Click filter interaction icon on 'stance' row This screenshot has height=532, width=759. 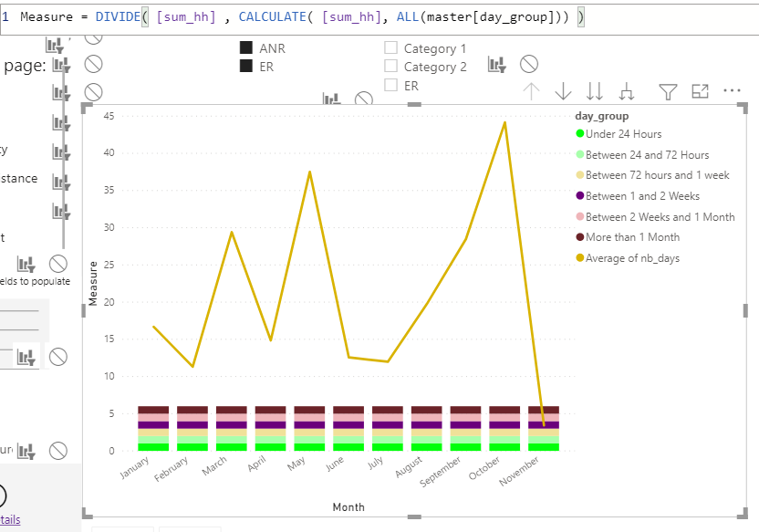pyautogui.click(x=61, y=183)
